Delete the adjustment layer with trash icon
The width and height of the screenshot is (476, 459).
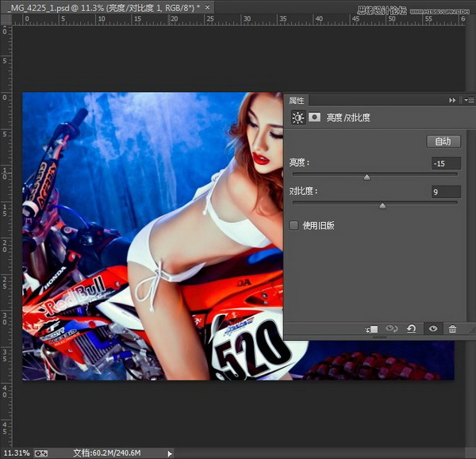pos(452,328)
